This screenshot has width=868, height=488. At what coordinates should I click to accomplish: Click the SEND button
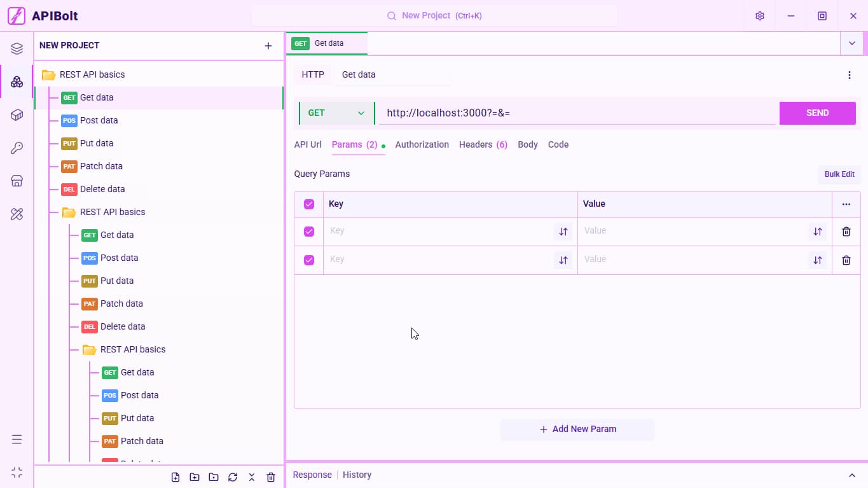click(x=817, y=113)
